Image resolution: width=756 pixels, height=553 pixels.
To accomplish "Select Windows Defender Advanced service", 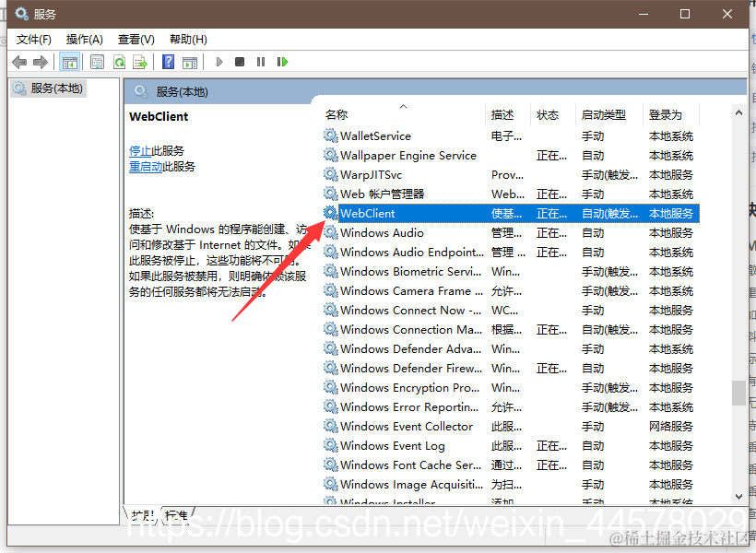I will pyautogui.click(x=511, y=348).
